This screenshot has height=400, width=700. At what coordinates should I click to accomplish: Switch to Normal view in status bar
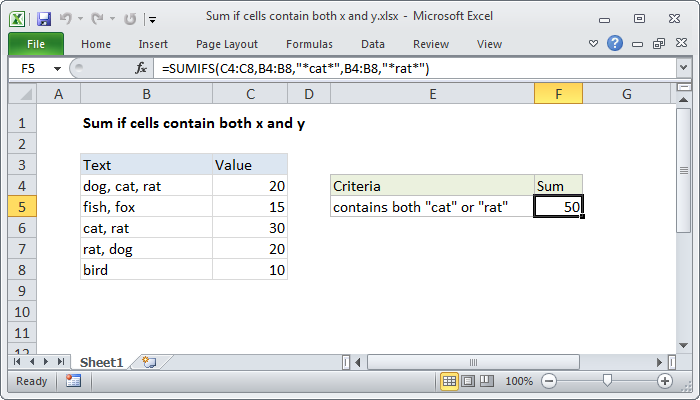coord(450,381)
